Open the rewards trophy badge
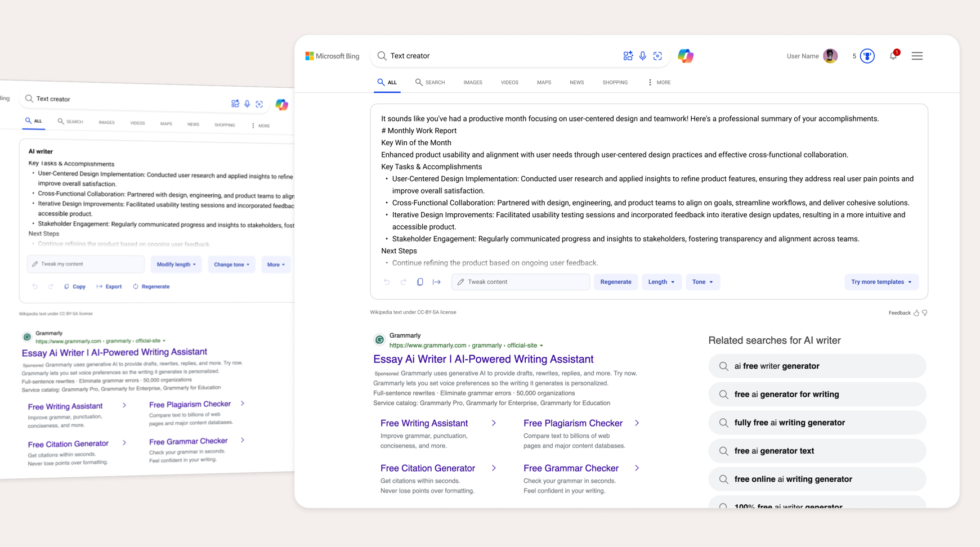 point(867,56)
